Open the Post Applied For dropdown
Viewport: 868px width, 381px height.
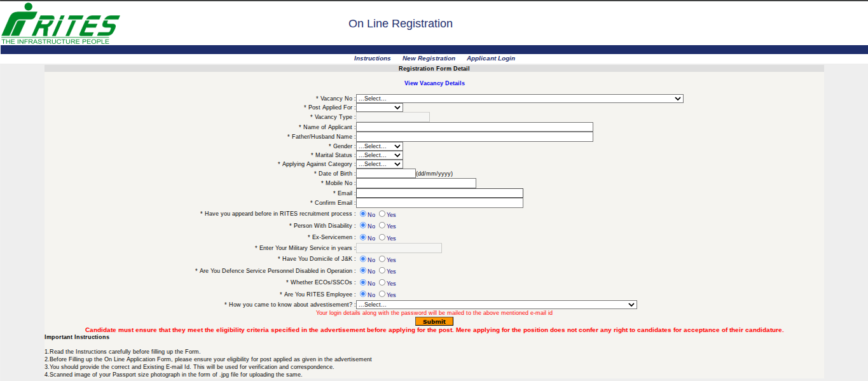tap(379, 107)
